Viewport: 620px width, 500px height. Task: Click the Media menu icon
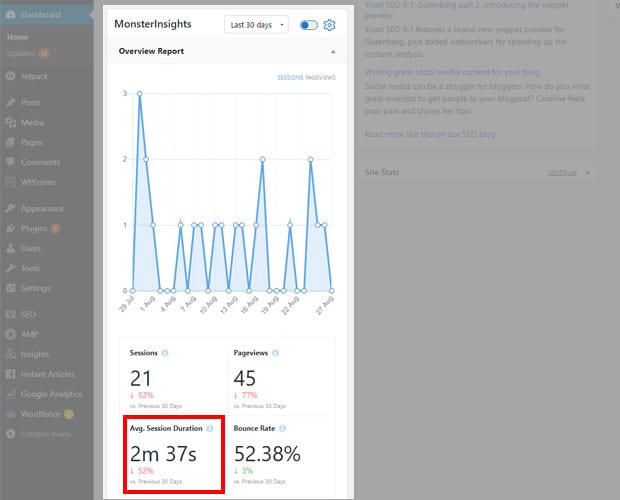pos(11,123)
